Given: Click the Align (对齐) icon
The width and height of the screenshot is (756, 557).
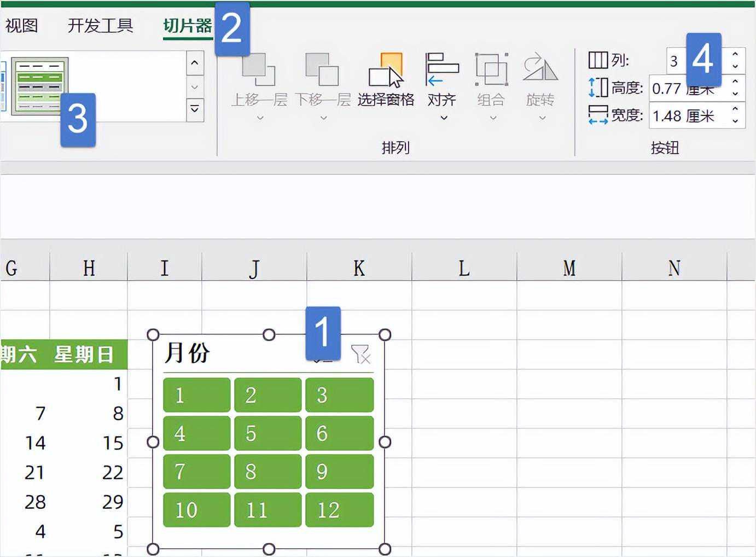Looking at the screenshot, I should 441,69.
